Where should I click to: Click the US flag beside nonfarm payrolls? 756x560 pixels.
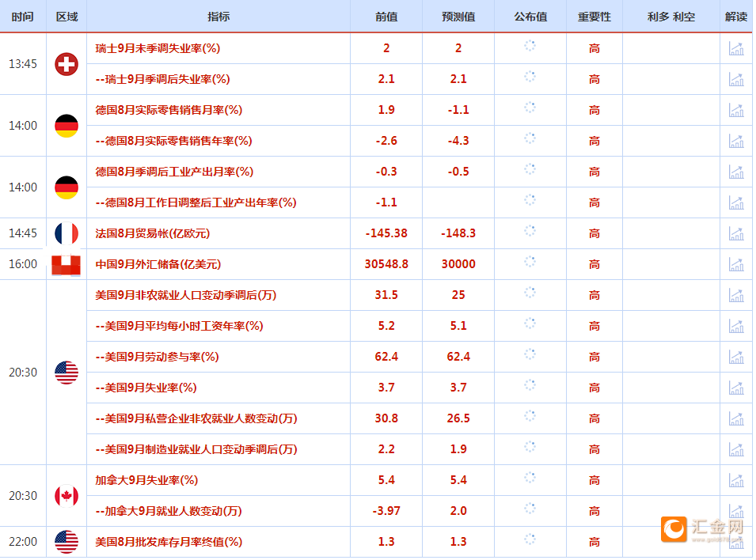66,372
